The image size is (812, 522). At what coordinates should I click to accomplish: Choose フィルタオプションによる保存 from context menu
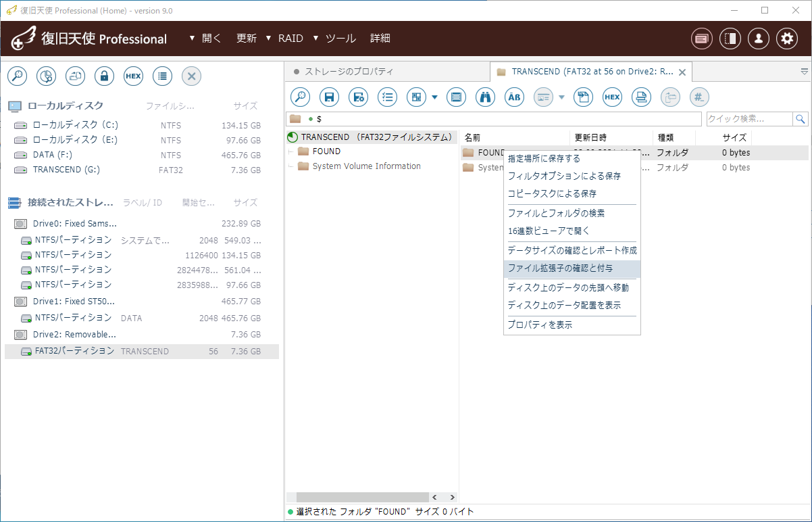(x=572, y=176)
